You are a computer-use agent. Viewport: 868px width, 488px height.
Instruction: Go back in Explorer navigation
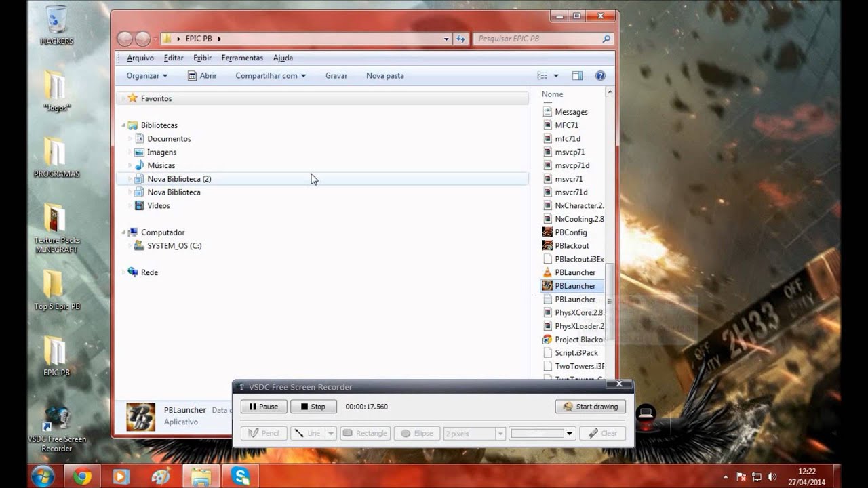coord(125,39)
